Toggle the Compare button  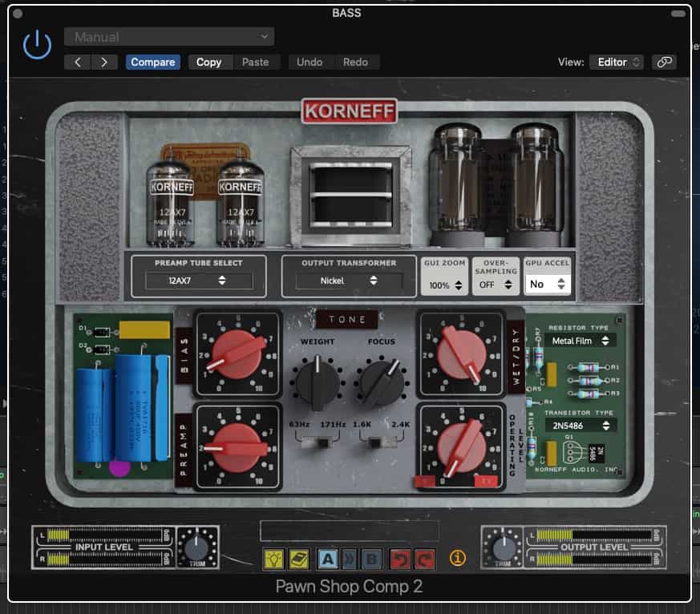click(x=152, y=62)
